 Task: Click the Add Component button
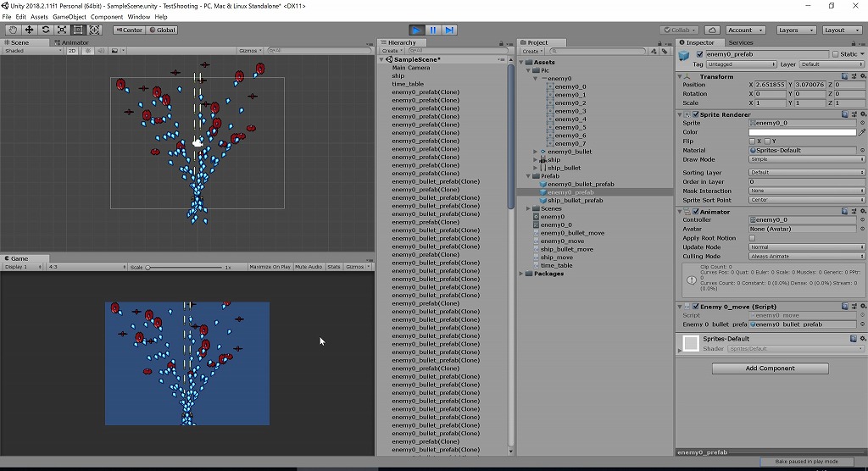point(770,368)
